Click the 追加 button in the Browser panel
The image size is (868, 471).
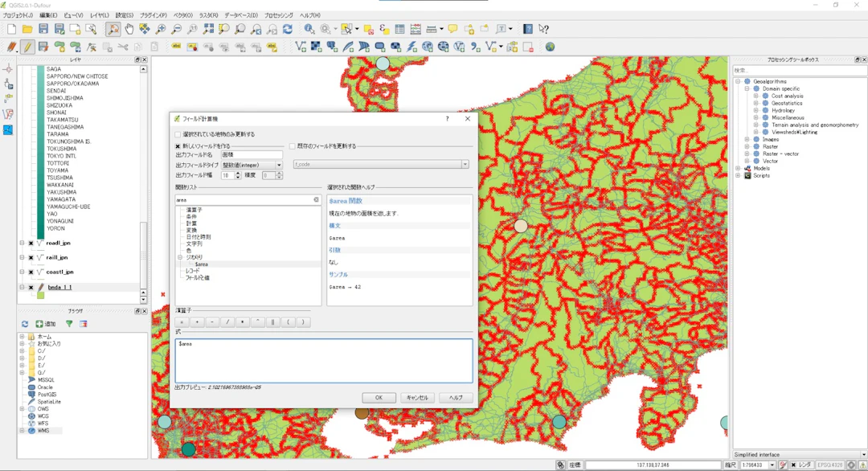[x=46, y=324]
